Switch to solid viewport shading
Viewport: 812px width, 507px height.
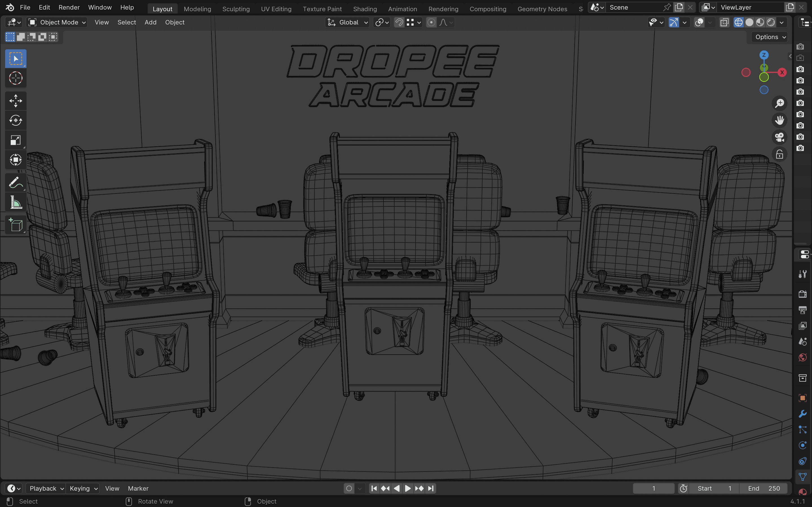749,23
